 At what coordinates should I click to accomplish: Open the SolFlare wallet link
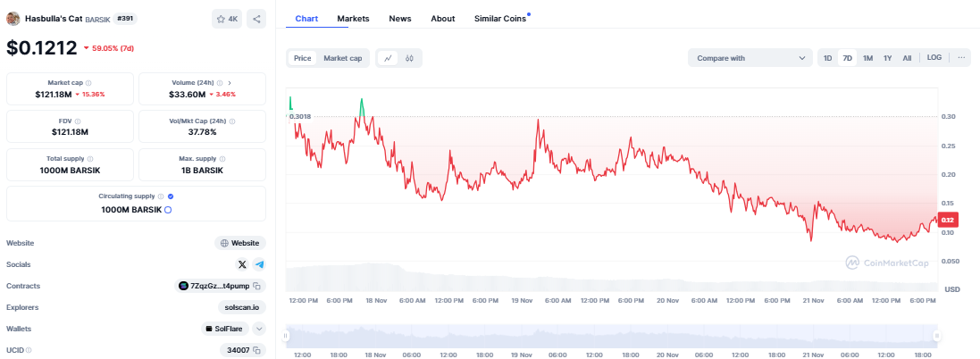coord(225,329)
